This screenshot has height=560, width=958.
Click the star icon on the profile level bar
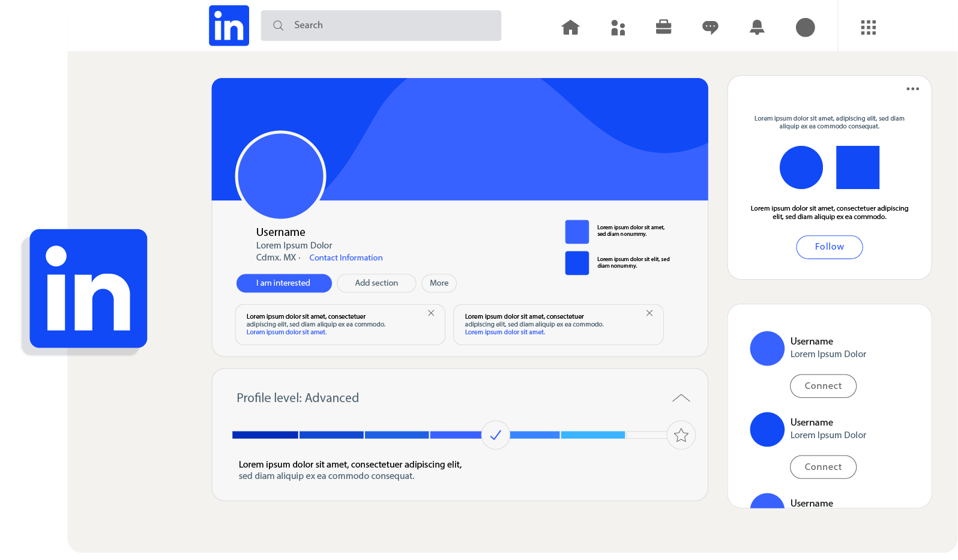click(681, 435)
